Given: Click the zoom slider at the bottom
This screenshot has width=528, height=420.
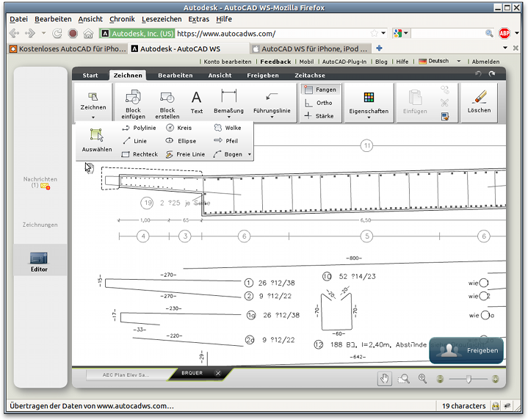Looking at the screenshot, I should [468, 379].
